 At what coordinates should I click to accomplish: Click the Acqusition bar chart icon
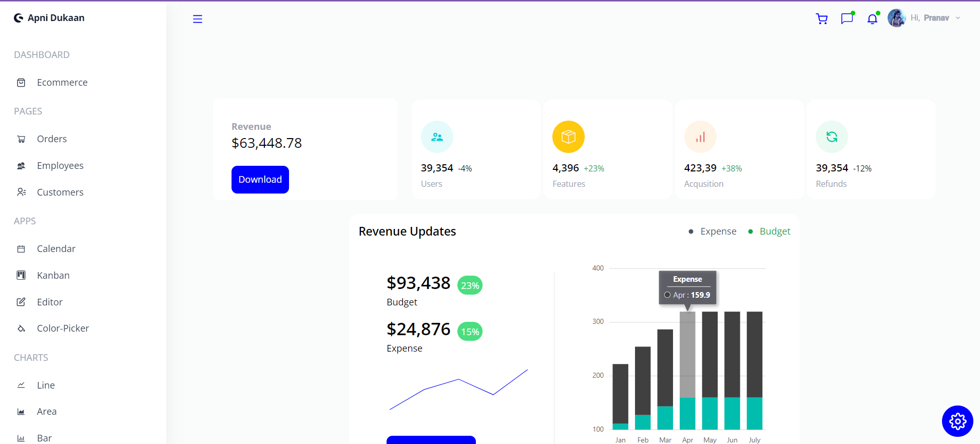pos(700,137)
